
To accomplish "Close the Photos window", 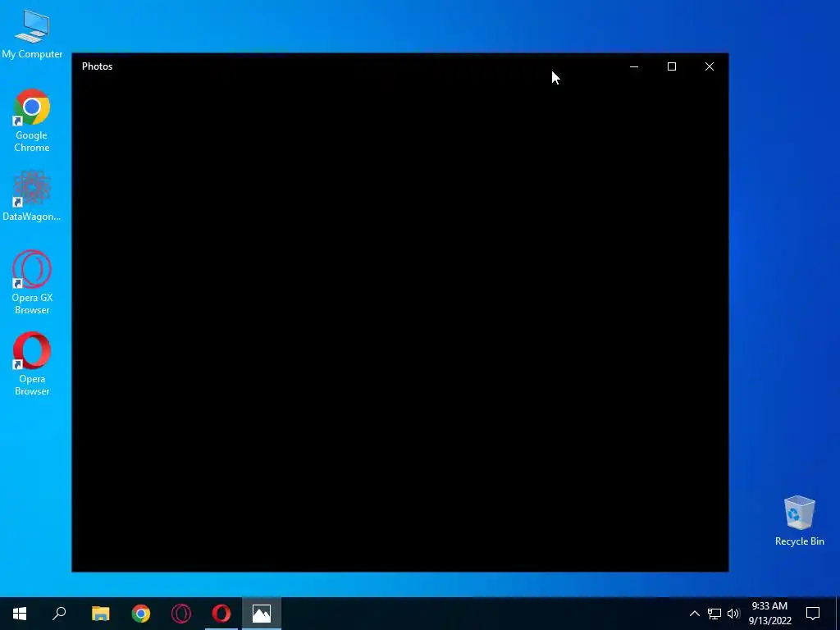I will click(x=710, y=66).
